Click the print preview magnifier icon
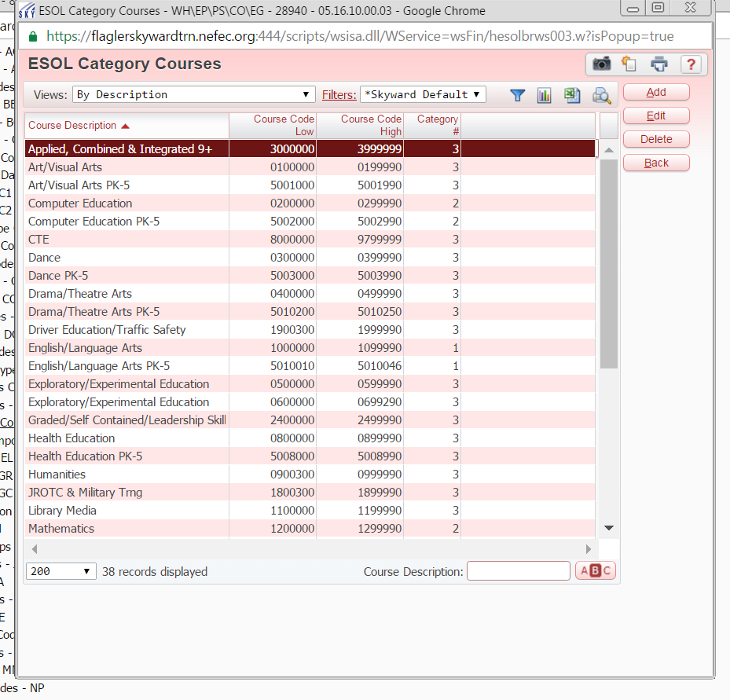This screenshot has width=730, height=700. [601, 95]
